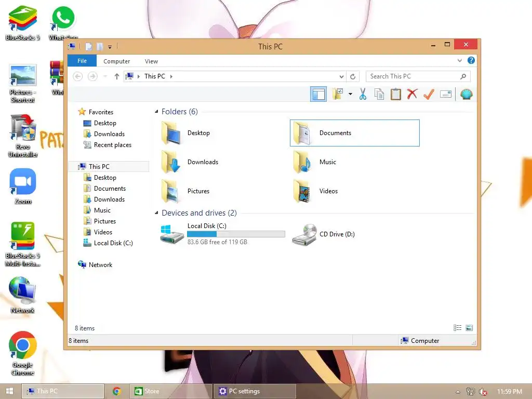Open Customize Quick Access Toolbar dropdown
532x399 pixels.
(110, 47)
